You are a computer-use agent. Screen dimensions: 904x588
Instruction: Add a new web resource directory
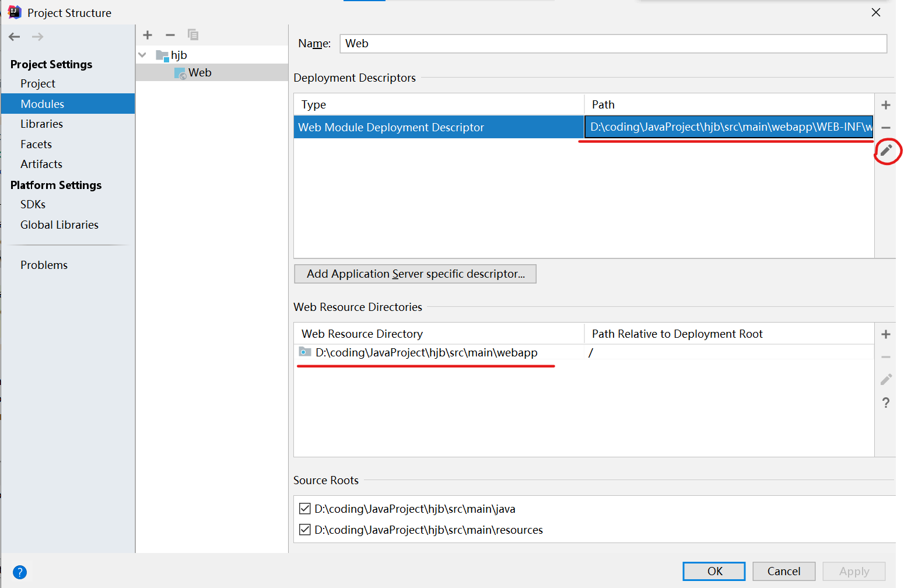tap(885, 334)
